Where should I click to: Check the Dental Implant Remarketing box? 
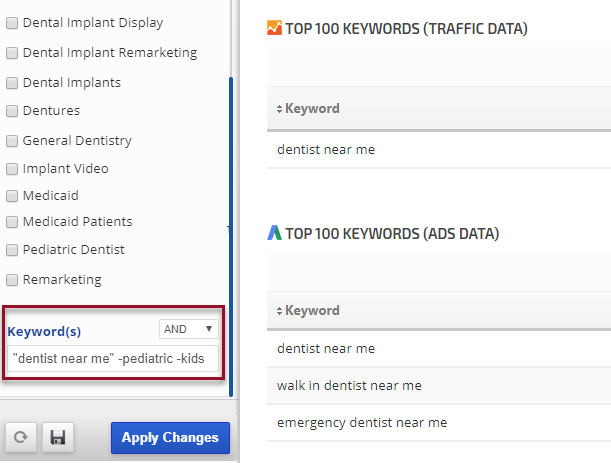[x=12, y=53]
